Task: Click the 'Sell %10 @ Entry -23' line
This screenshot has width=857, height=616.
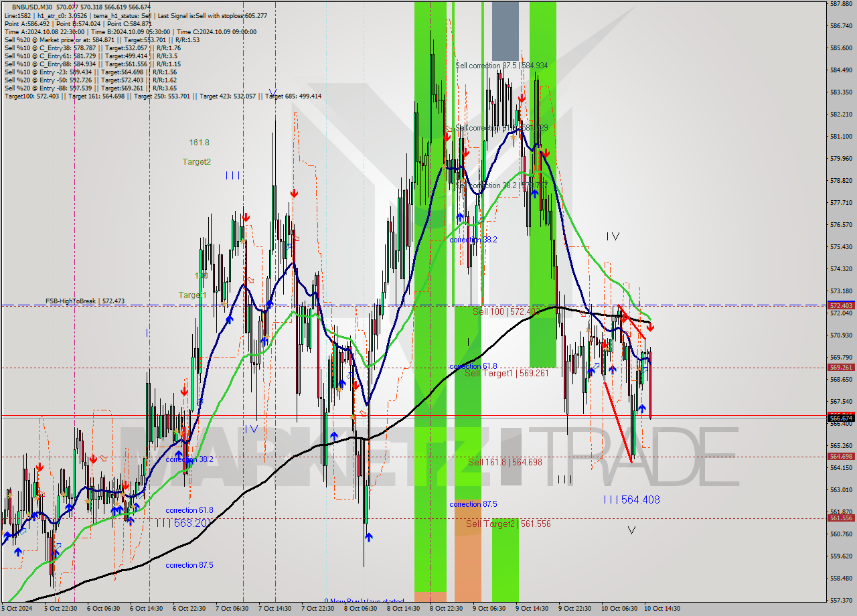Action: point(90,72)
